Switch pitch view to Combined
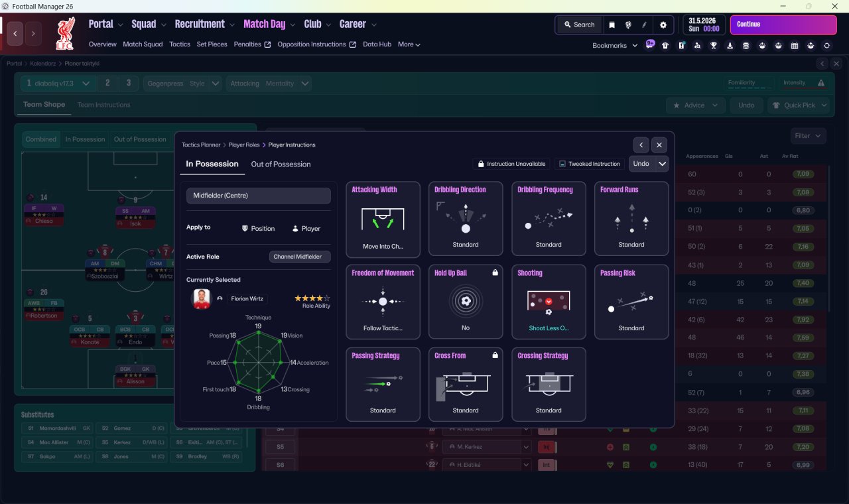The width and height of the screenshot is (849, 504). point(41,139)
